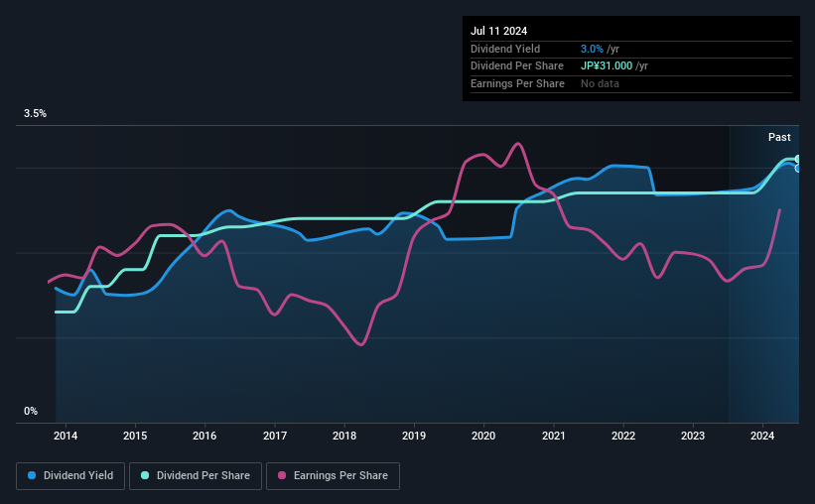Select the 2024 x-axis label

tap(762, 436)
